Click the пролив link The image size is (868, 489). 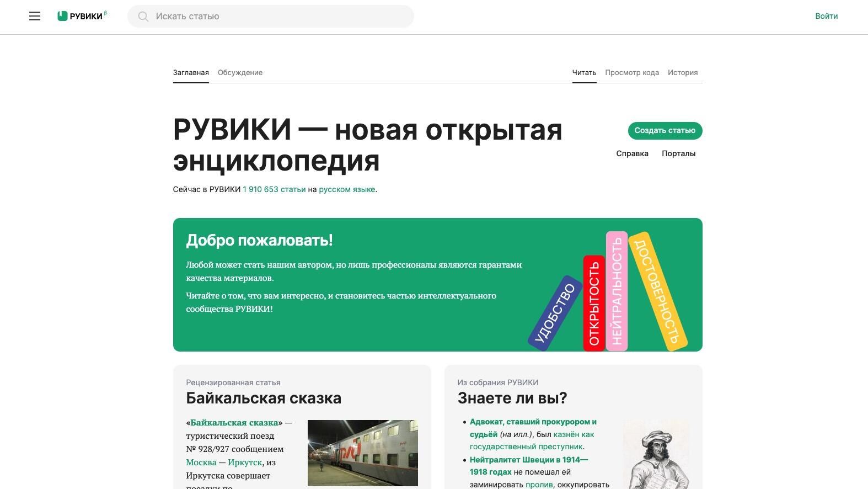[539, 485]
